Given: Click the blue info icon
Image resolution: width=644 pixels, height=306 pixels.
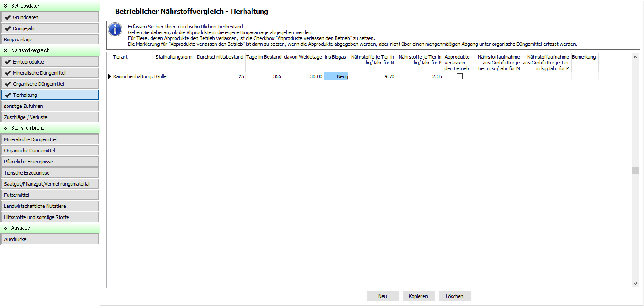Looking at the screenshot, I should 116,30.
